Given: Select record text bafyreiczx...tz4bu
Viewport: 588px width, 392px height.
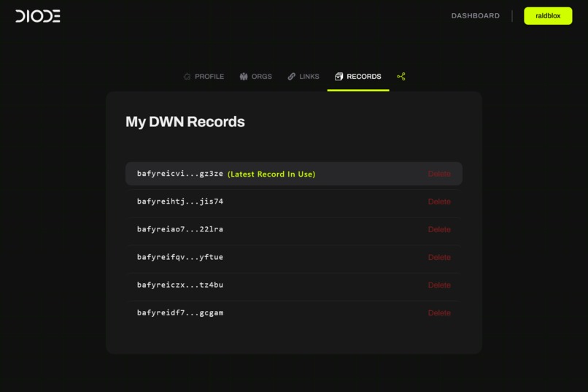Looking at the screenshot, I should (x=180, y=285).
